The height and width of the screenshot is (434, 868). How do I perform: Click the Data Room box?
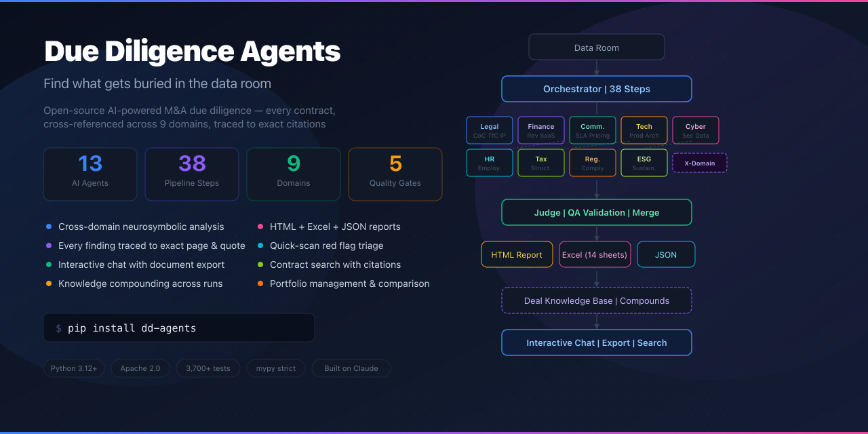click(x=597, y=47)
